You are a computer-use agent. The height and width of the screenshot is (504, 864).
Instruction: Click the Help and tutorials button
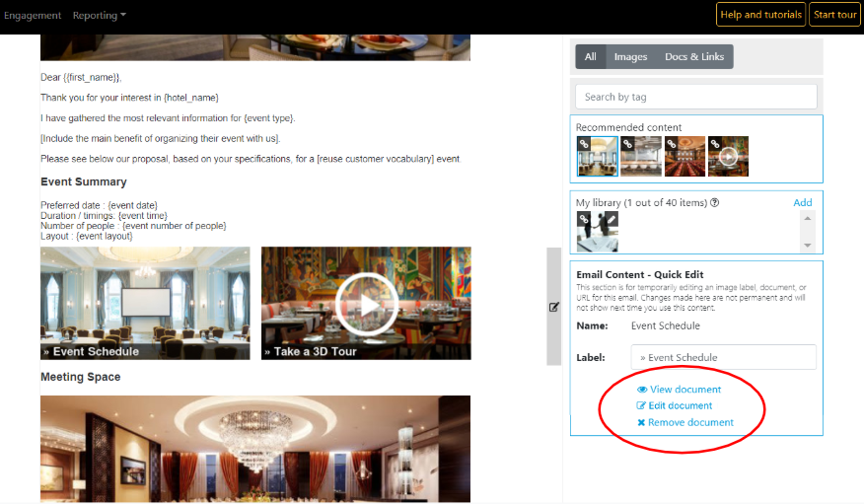[x=760, y=15]
